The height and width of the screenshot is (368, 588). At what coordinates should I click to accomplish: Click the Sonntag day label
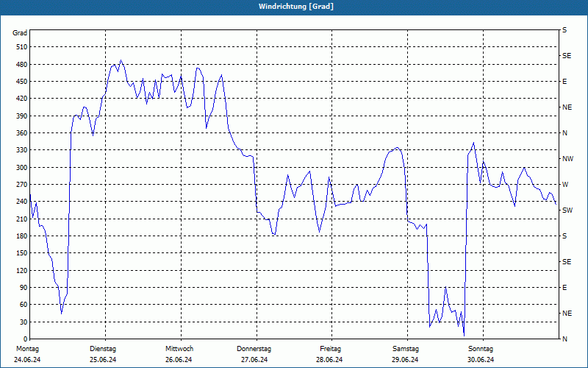[x=481, y=349]
